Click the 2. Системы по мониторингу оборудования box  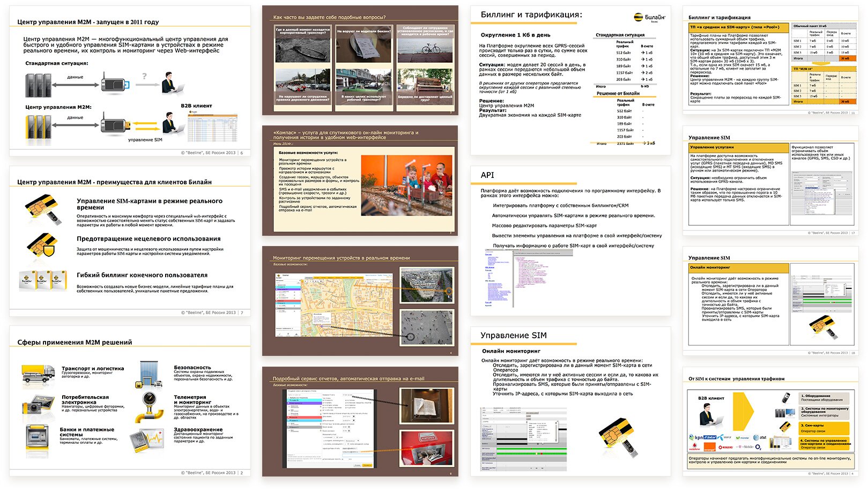[x=824, y=412]
